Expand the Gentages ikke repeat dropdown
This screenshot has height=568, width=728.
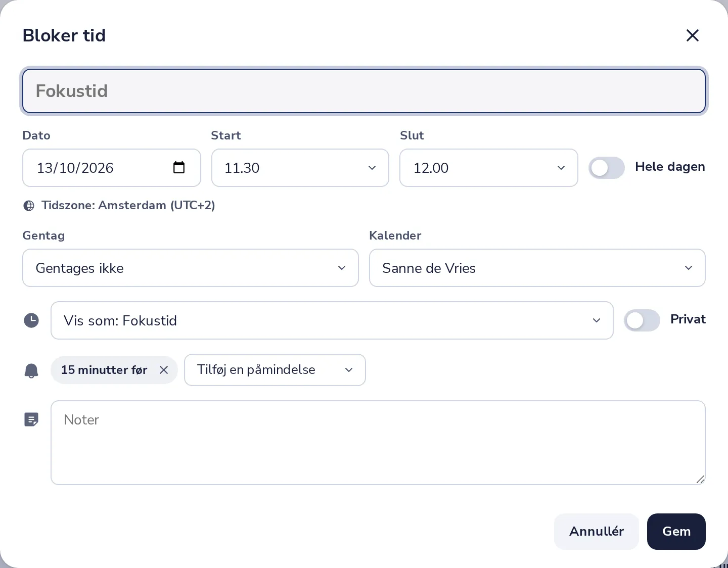click(x=191, y=268)
